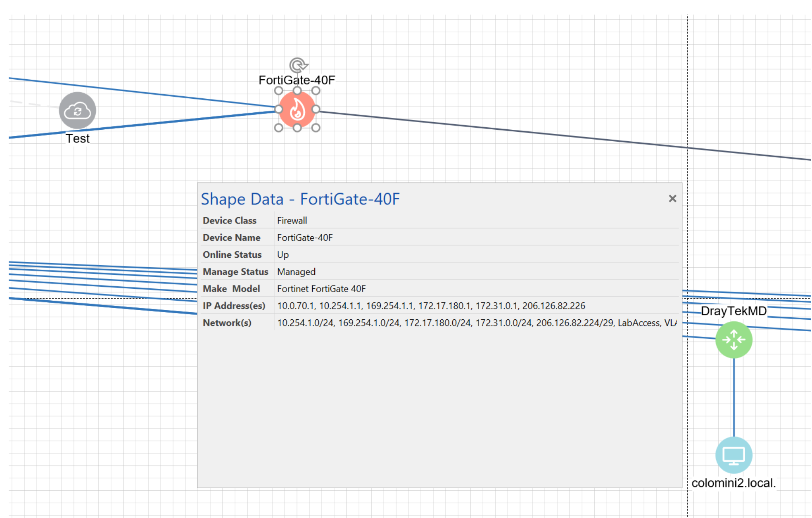Click the Make Model value field

click(x=477, y=289)
